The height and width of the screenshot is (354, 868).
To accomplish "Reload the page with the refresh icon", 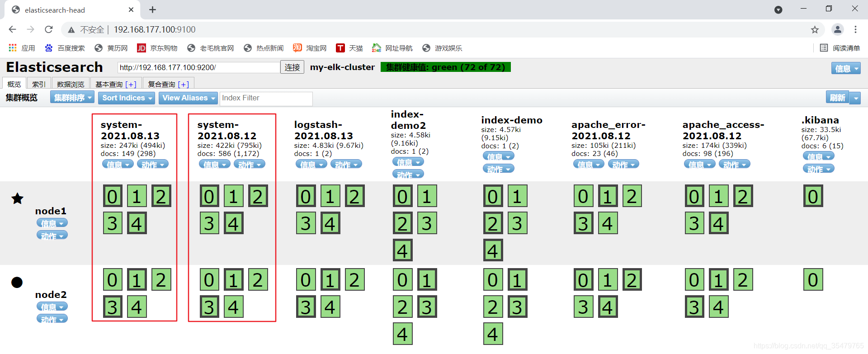I will [49, 29].
